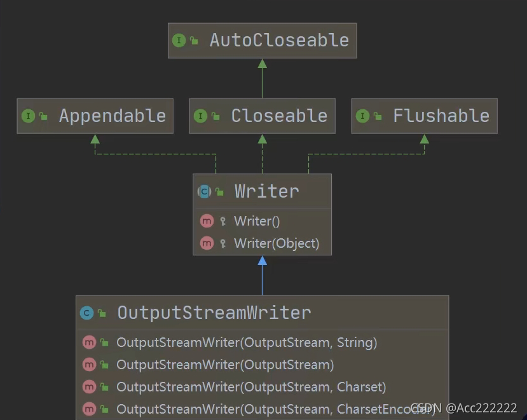Click the method icon beside Writer() constructor

[207, 221]
